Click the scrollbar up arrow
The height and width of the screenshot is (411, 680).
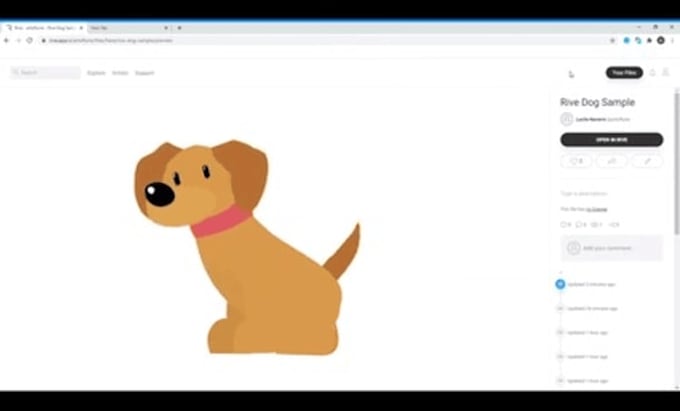coord(676,91)
